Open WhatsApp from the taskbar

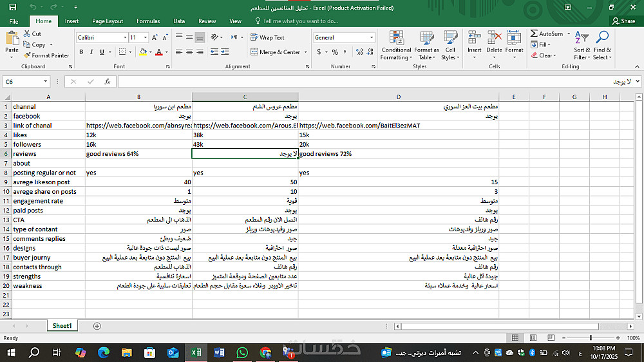point(242,352)
